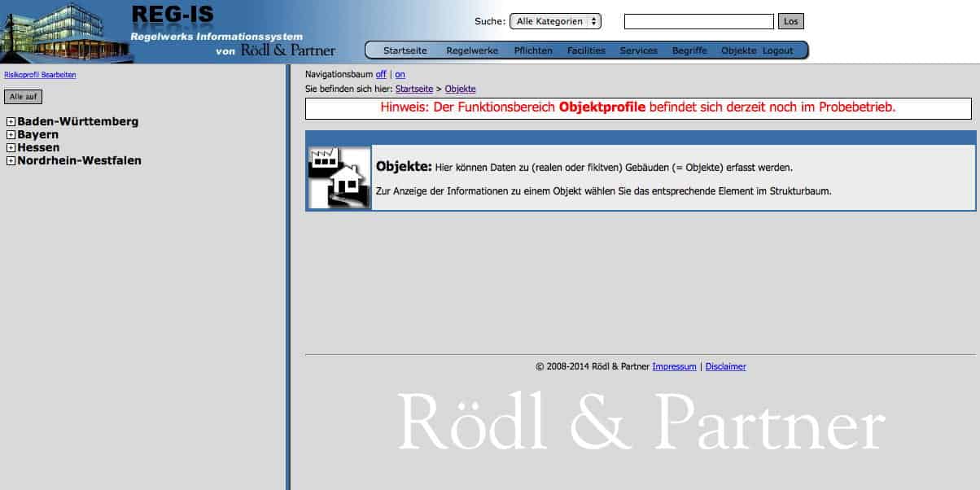Open the Services menu item
The width and height of the screenshot is (980, 490).
point(638,50)
